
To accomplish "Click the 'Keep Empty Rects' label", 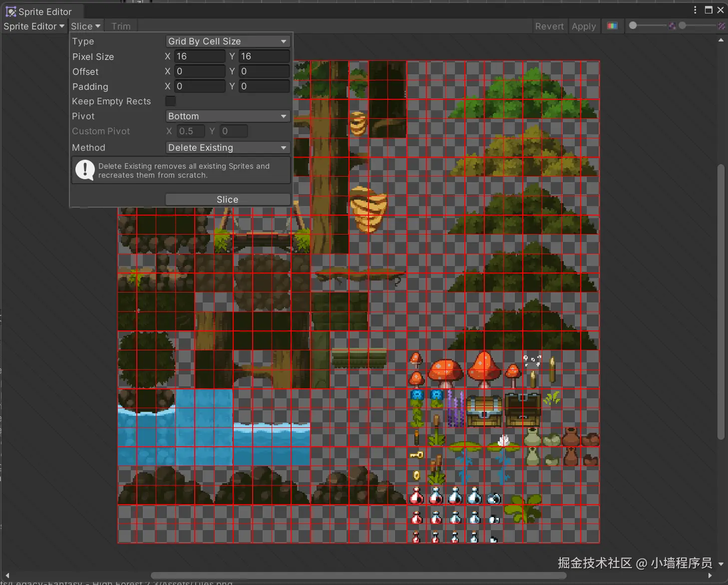I will coord(111,101).
